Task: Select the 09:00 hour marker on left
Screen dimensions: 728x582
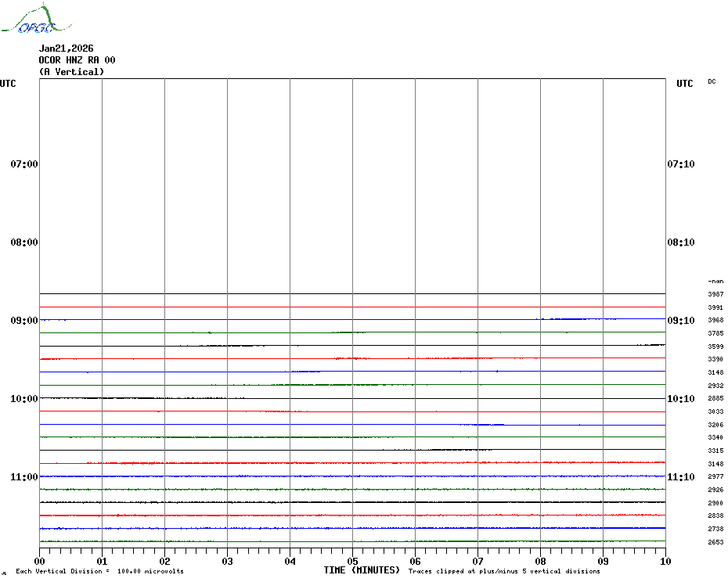Action: tap(24, 321)
